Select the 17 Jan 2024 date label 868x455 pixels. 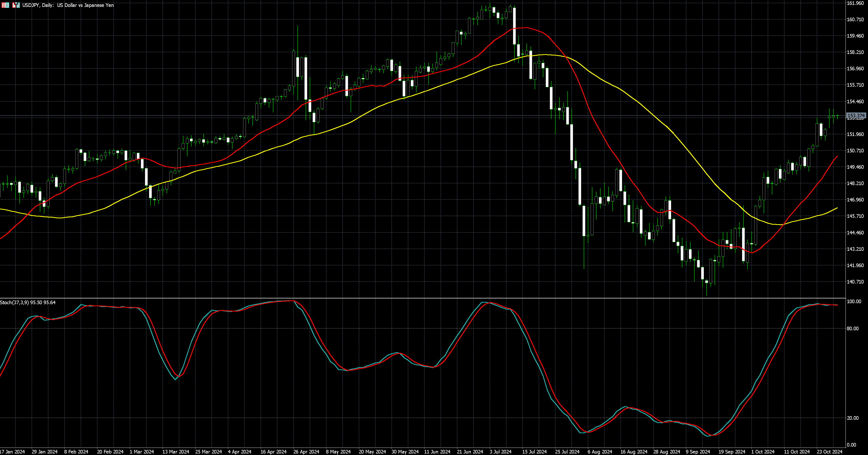[13, 452]
